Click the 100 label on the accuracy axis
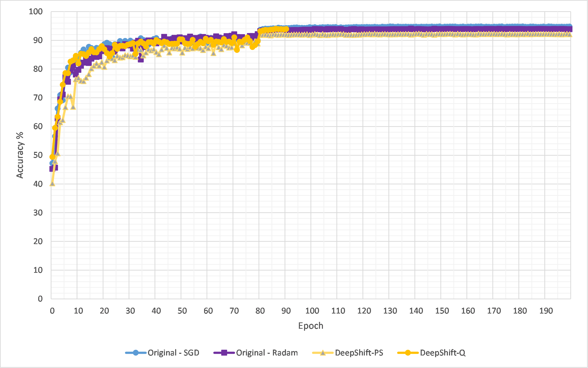The width and height of the screenshot is (588, 368). tap(36, 12)
